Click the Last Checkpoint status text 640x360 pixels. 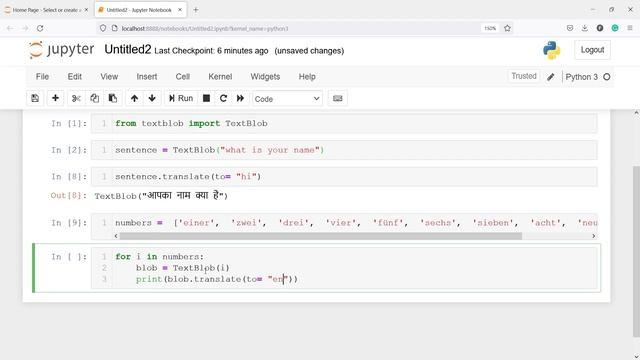(211, 51)
